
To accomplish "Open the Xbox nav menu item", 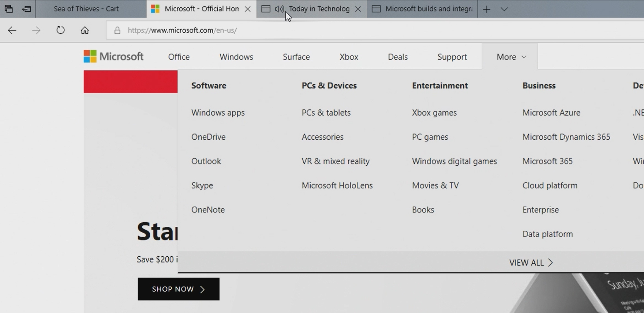I will [349, 57].
